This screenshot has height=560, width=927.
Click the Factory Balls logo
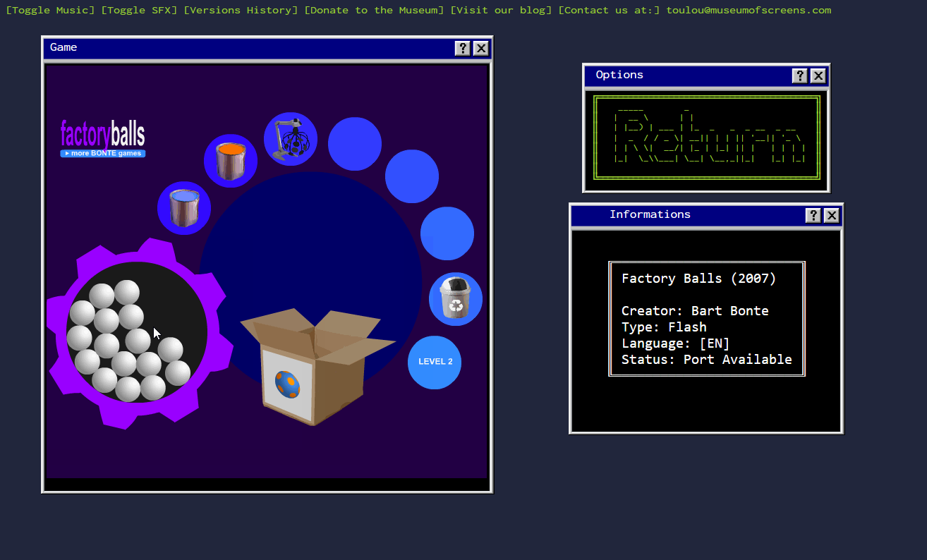[x=103, y=134]
